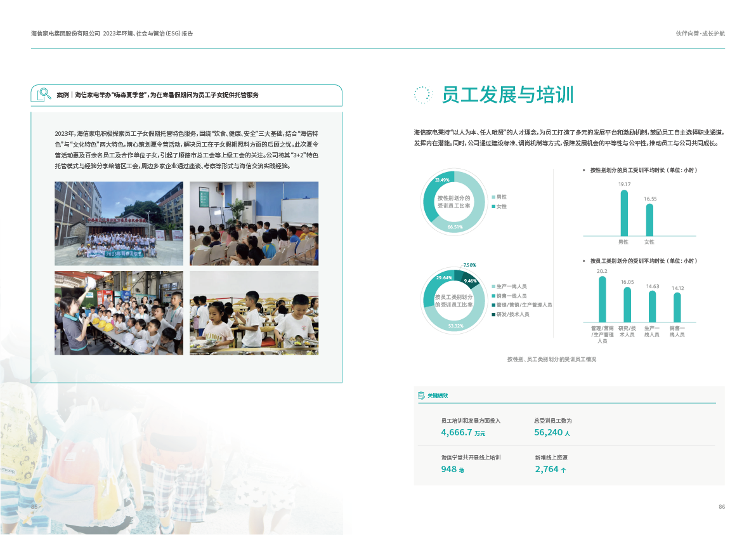The height and width of the screenshot is (535, 756).
Task: Click the dotted circle icon beside 员工发展与培训
Action: click(x=422, y=95)
